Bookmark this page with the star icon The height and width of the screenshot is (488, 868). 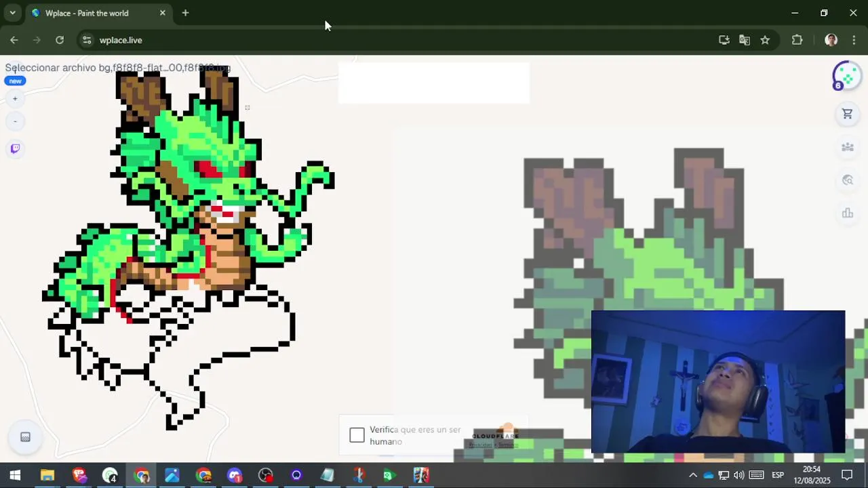(765, 40)
